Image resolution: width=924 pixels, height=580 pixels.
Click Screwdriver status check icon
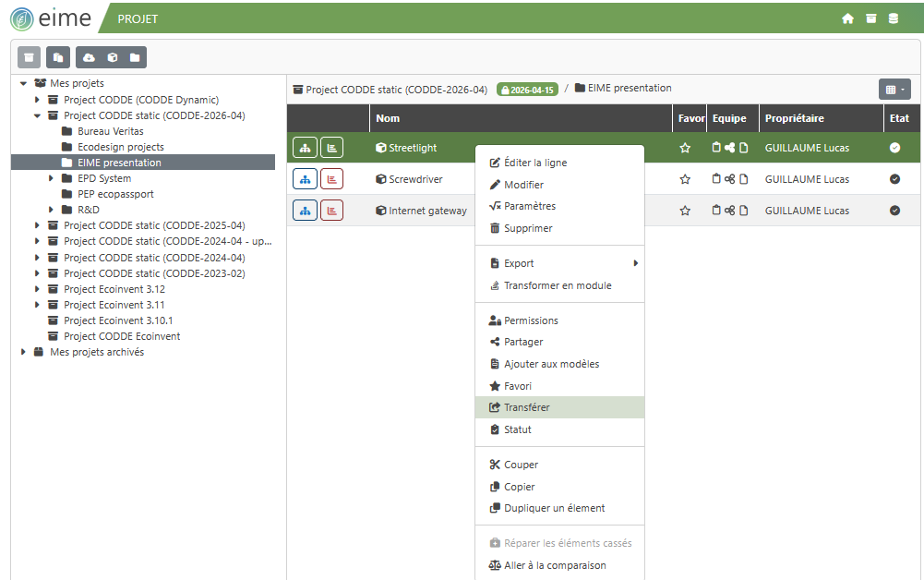point(894,178)
